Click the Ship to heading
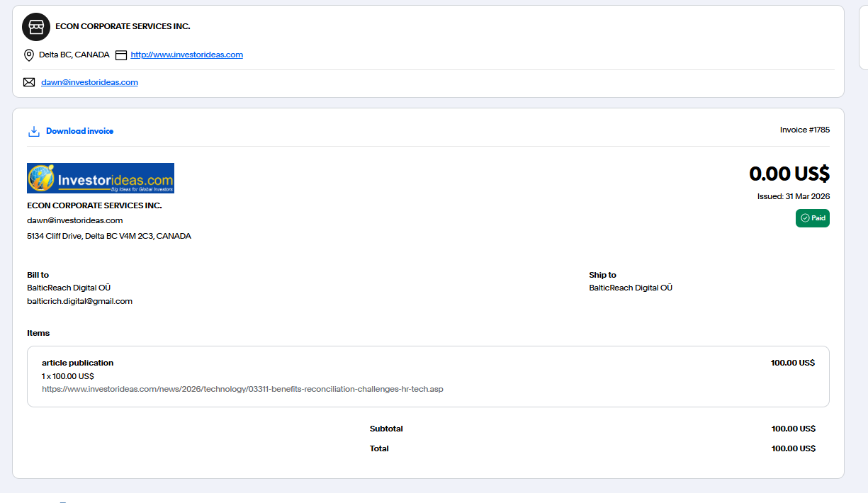Viewport: 868px width, 503px height. [x=603, y=275]
